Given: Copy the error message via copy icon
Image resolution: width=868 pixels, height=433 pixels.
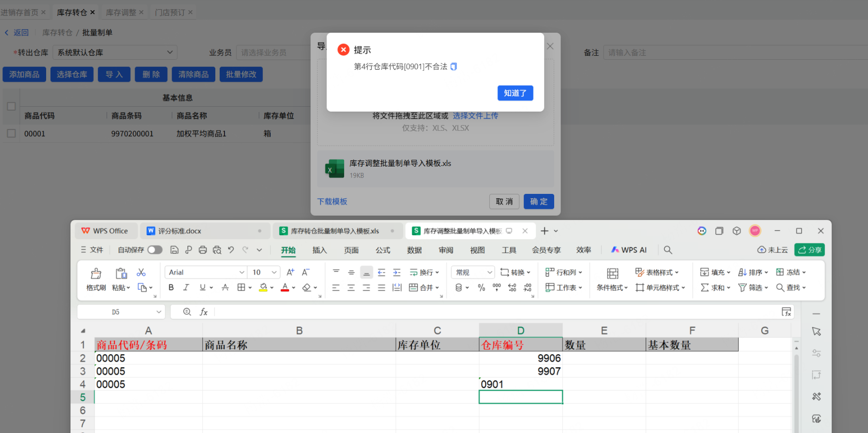Looking at the screenshot, I should [454, 66].
